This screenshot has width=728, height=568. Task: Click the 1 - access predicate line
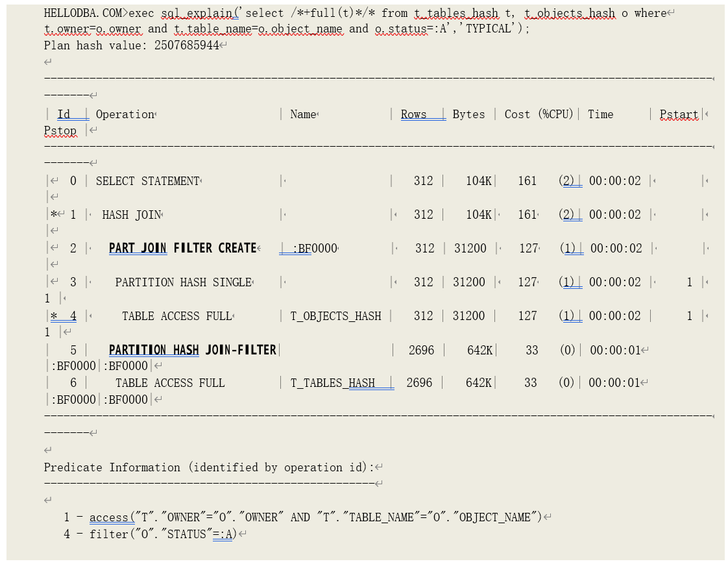tap(303, 517)
